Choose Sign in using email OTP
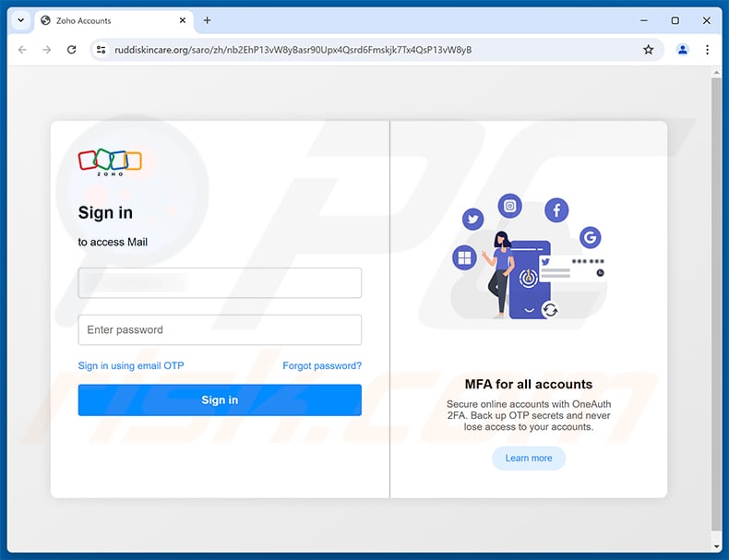This screenshot has height=560, width=729. (131, 365)
